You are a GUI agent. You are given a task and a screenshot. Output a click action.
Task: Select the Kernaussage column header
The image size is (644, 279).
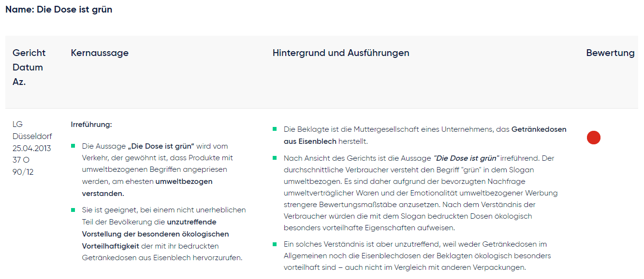click(x=100, y=53)
